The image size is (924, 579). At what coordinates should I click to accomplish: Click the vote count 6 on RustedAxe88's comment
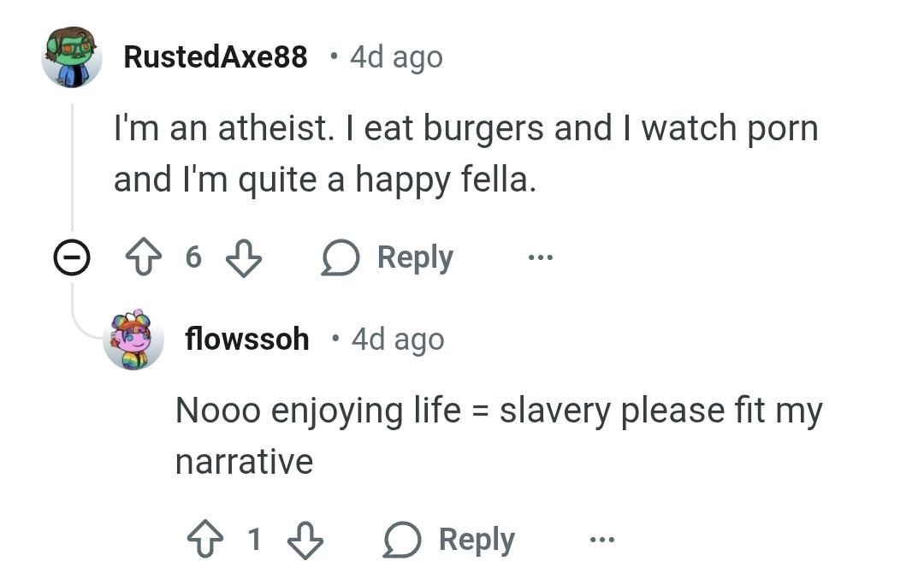tap(192, 257)
